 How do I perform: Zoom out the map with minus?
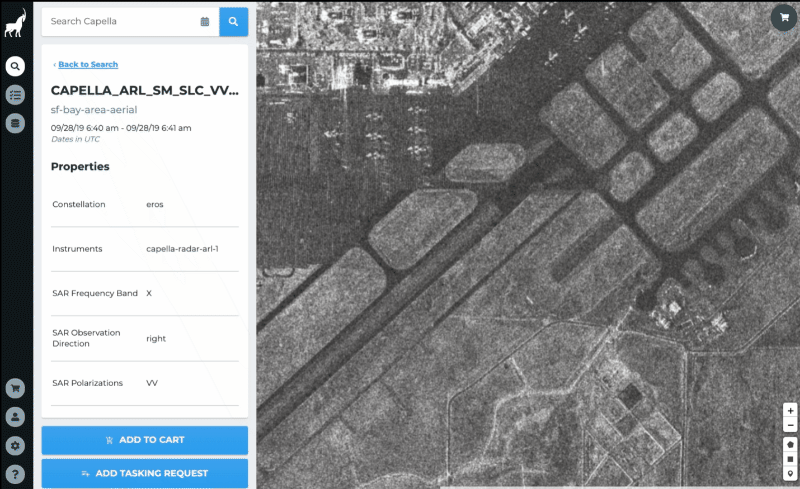pyautogui.click(x=790, y=425)
